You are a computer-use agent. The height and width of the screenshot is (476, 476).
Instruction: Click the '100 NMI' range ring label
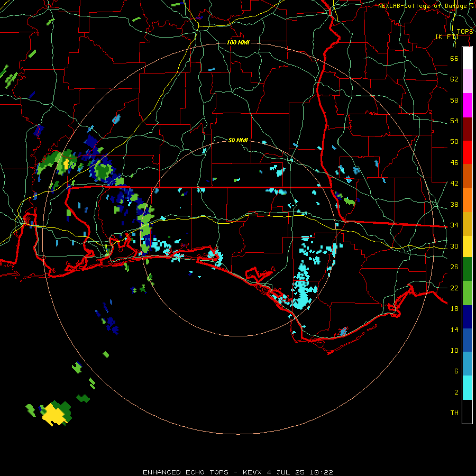click(x=238, y=42)
